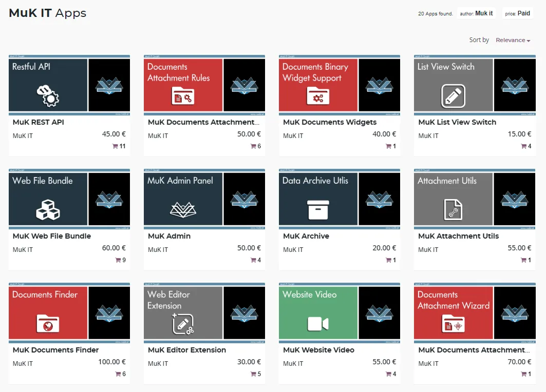Click the cart icon under MuK Web File Bundle
546x392 pixels.
tap(118, 260)
